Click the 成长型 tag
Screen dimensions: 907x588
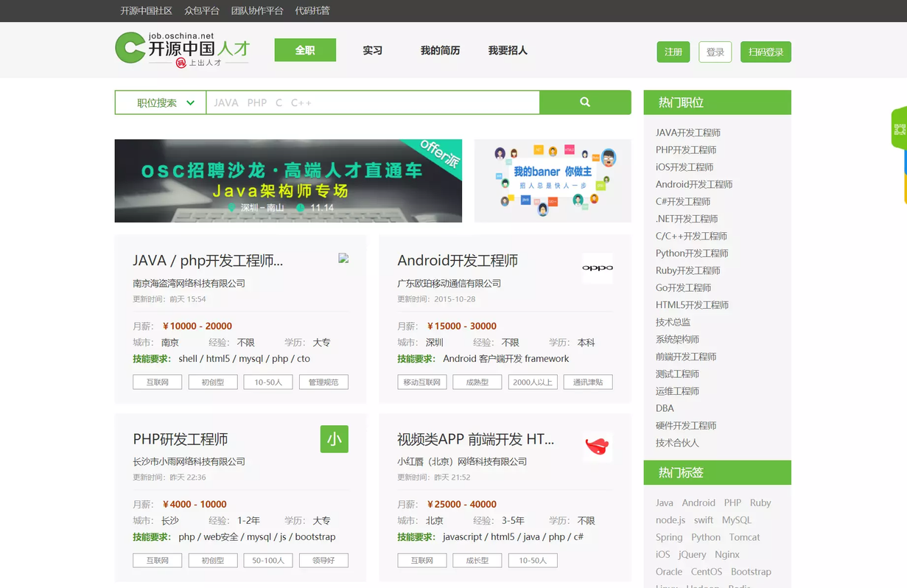(477, 560)
